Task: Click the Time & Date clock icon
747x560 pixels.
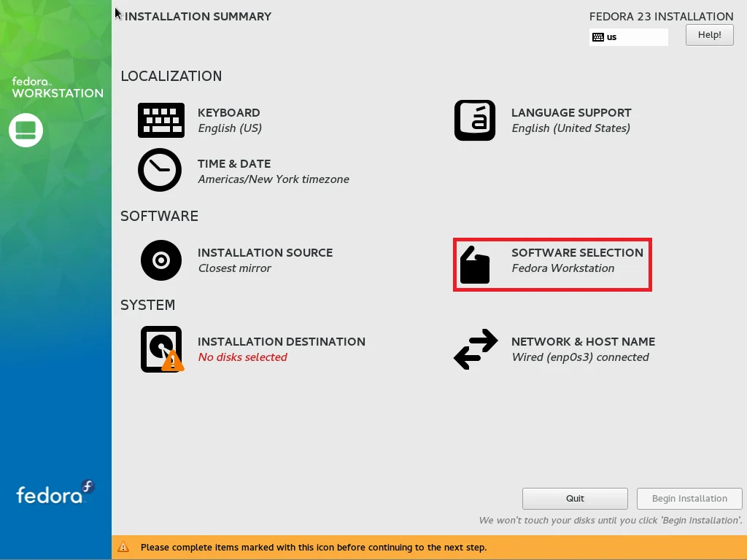Action: click(160, 170)
